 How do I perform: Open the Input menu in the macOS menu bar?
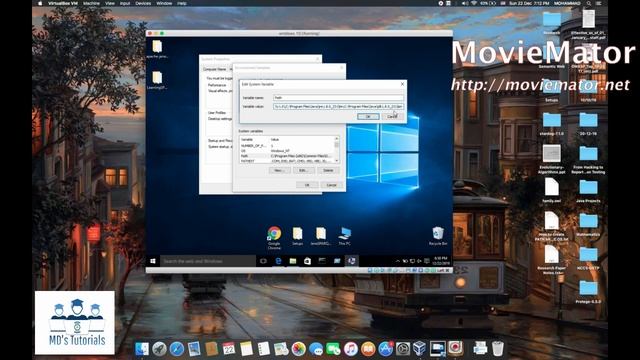click(x=125, y=3)
